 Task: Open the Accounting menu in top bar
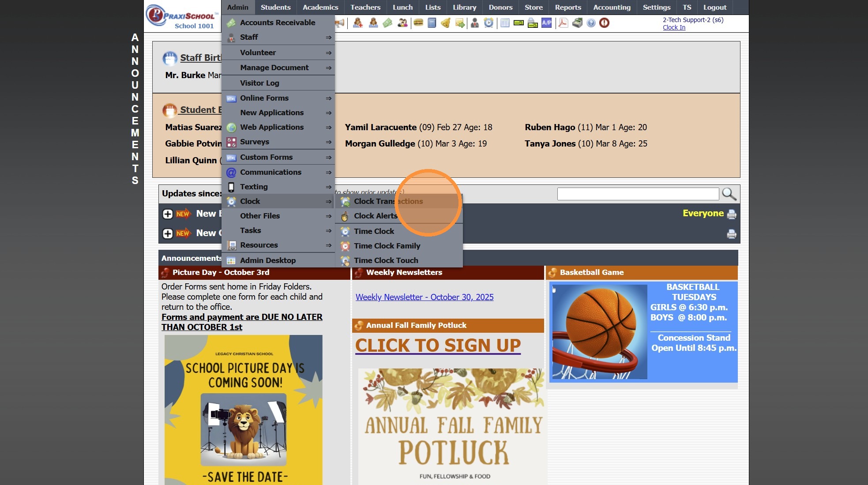(612, 7)
